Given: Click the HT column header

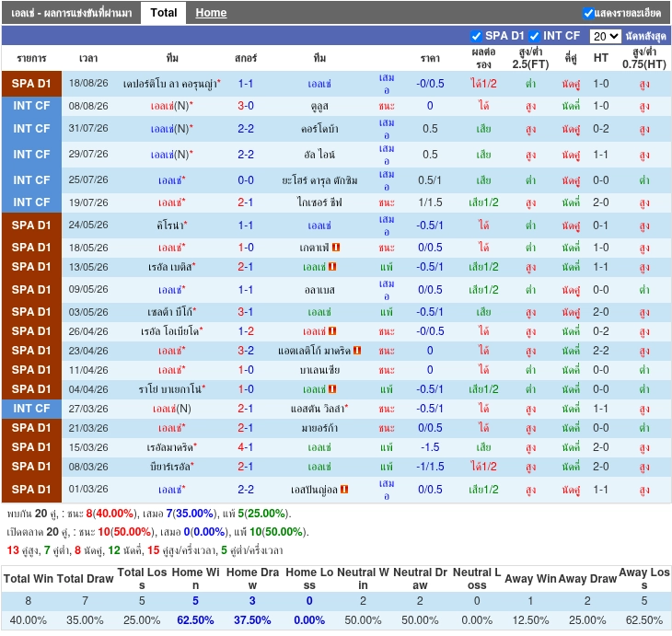Looking at the screenshot, I should [x=600, y=58].
